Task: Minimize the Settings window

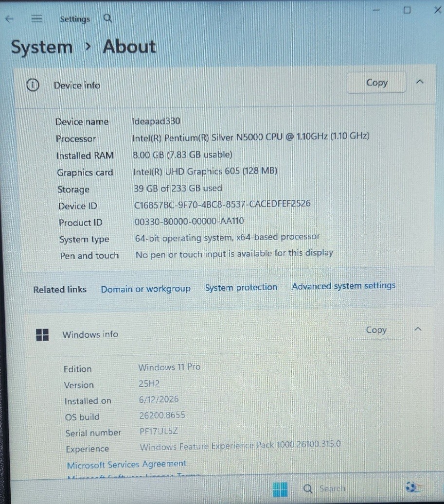Action: pyautogui.click(x=376, y=10)
